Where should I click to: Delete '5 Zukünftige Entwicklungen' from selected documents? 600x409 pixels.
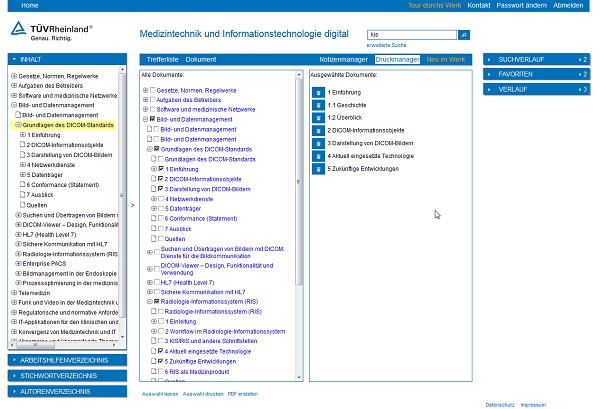318,169
